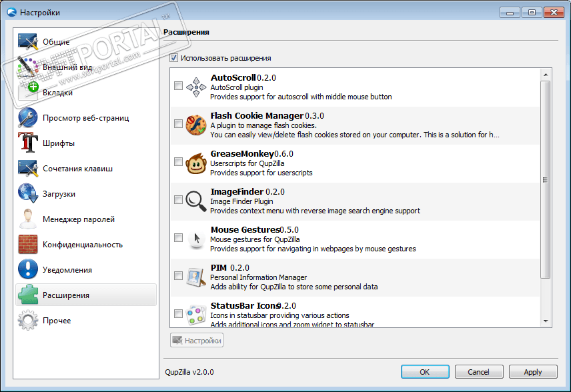Open the Вкладки section
The image size is (571, 392).
click(x=86, y=93)
